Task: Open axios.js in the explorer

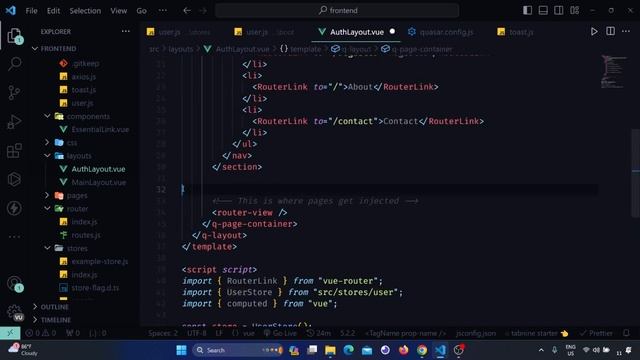Action: 83,77
